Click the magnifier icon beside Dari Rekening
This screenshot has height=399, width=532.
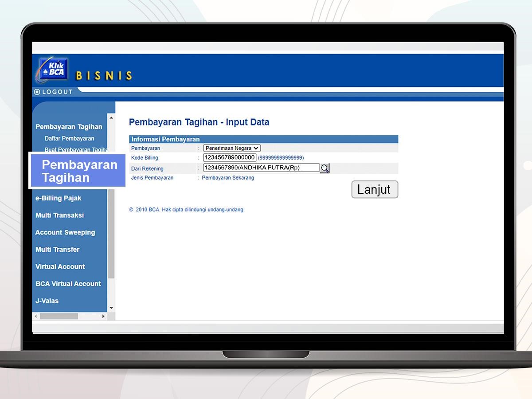(325, 168)
